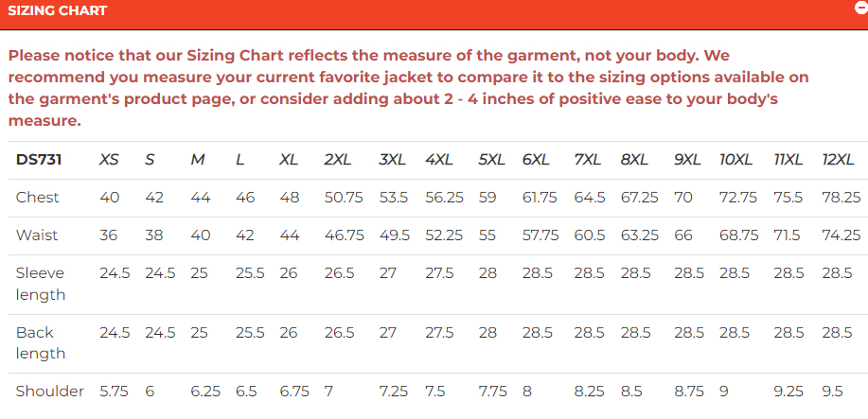Select the 8XL size column header

point(634,160)
